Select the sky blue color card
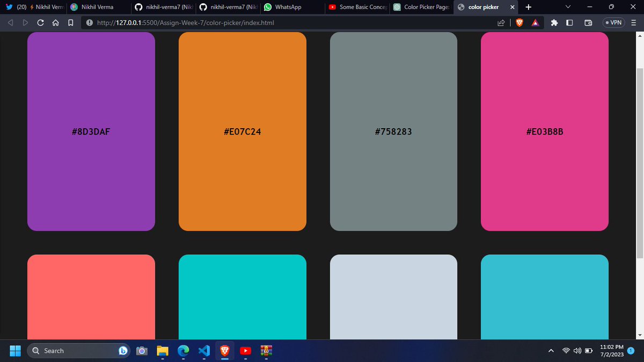The height and width of the screenshot is (362, 644). (x=545, y=297)
